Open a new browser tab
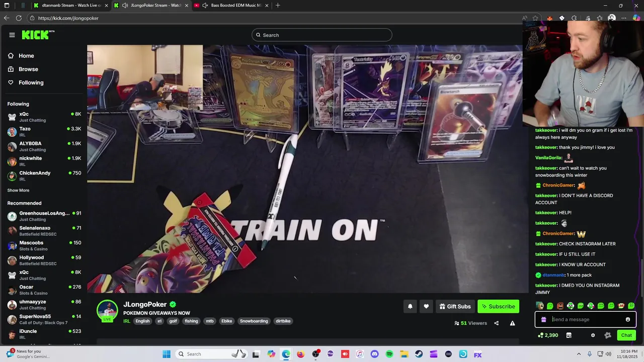Image resolution: width=644 pixels, height=362 pixels. coord(278,6)
